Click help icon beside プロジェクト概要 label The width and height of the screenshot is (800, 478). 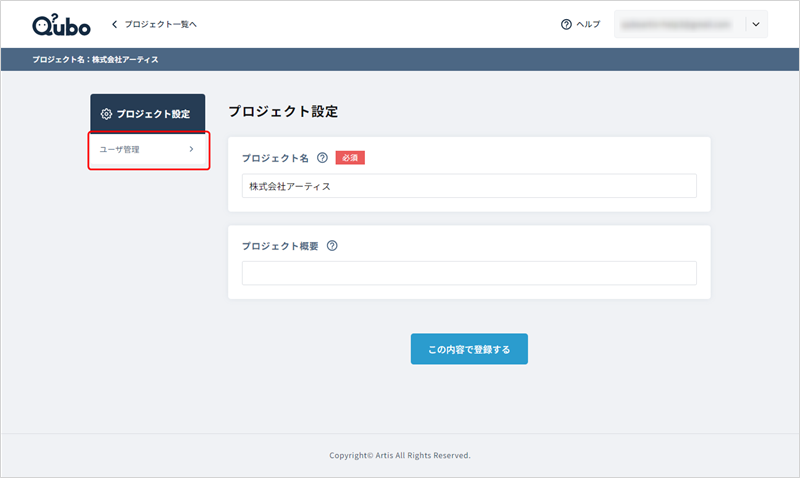[332, 246]
